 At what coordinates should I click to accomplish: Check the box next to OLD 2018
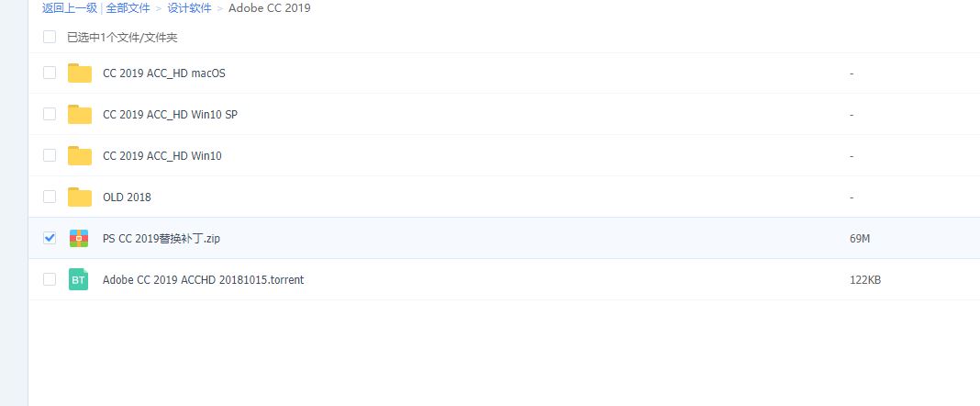[50, 197]
